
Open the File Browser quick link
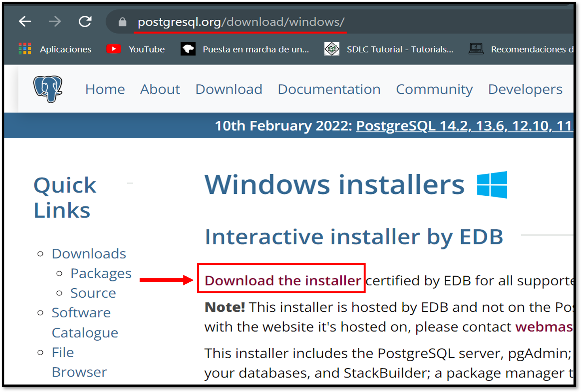79,362
